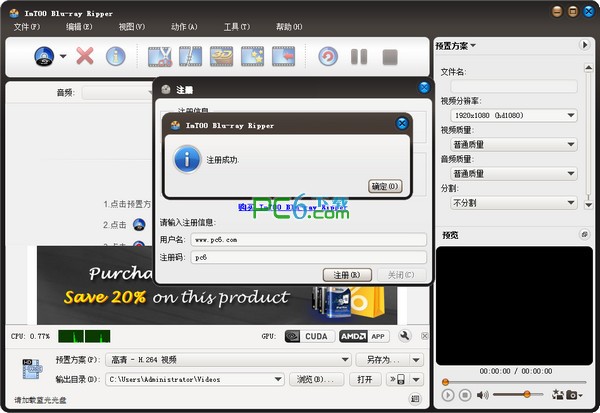Open the 编辑 menu
This screenshot has width=600, height=413.
79,27
